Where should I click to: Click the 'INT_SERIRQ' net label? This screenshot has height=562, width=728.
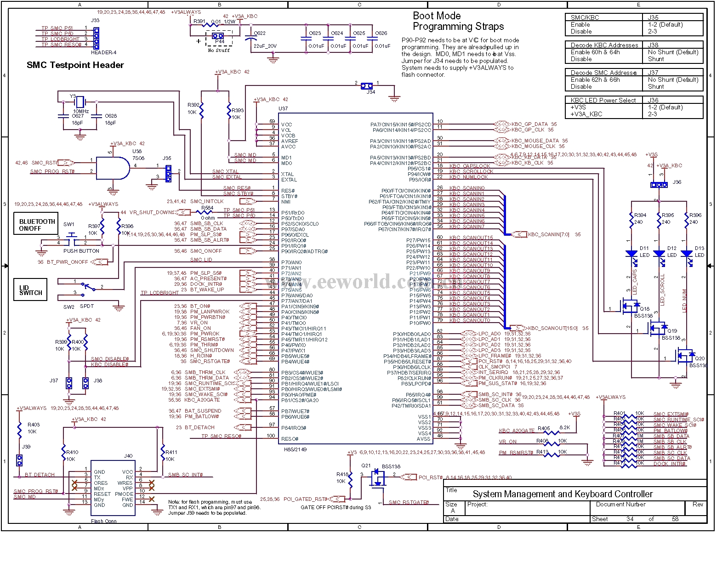click(x=494, y=372)
